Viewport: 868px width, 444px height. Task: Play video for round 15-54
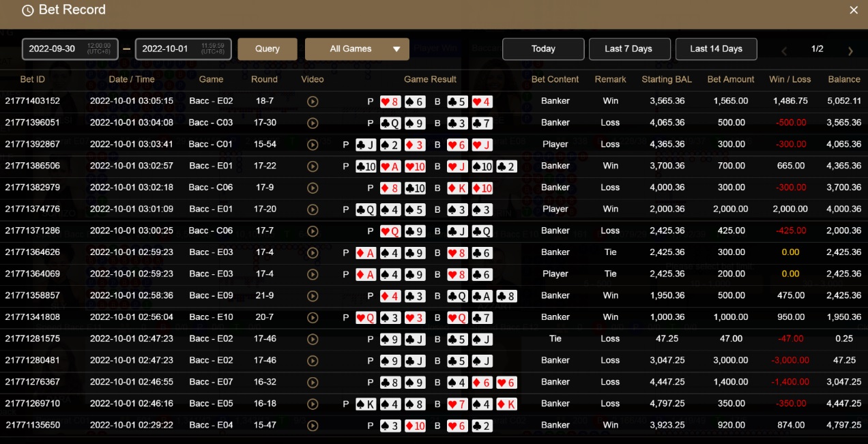pyautogui.click(x=313, y=145)
